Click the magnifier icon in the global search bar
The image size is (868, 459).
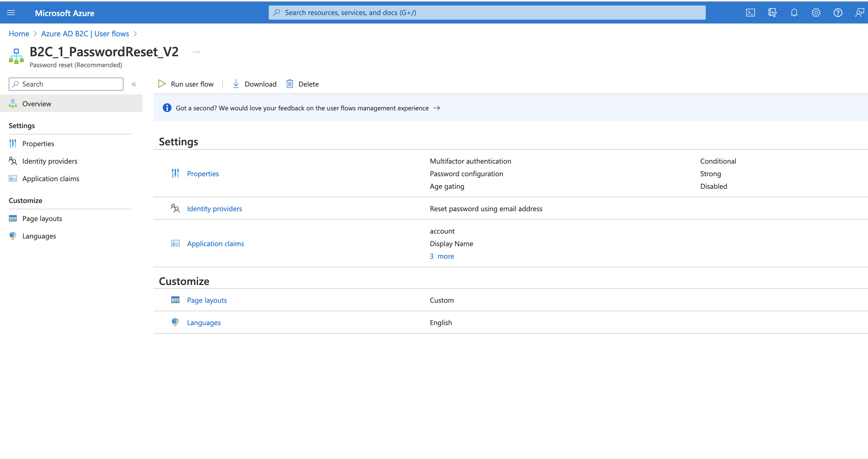click(x=277, y=13)
